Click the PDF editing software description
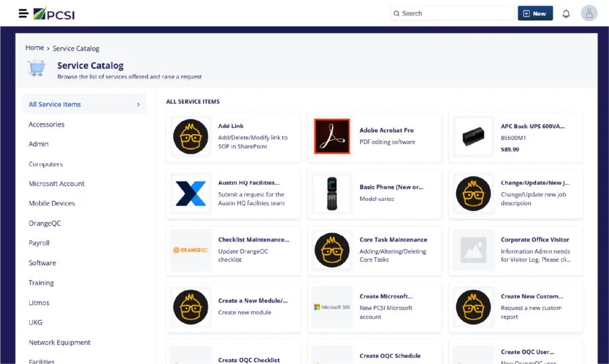 (387, 142)
